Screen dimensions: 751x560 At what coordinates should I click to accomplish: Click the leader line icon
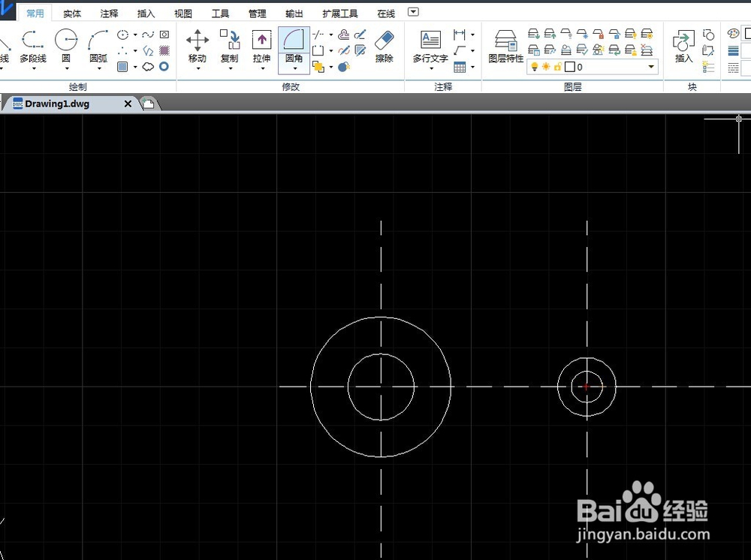point(460,50)
